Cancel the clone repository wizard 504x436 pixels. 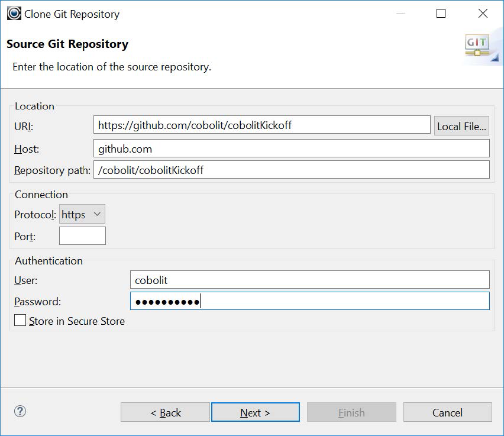447,412
